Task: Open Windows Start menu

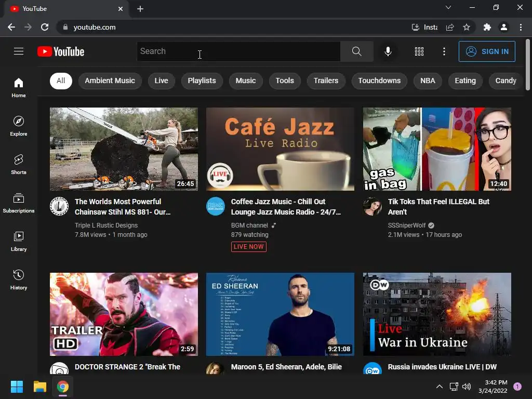Action: click(17, 387)
